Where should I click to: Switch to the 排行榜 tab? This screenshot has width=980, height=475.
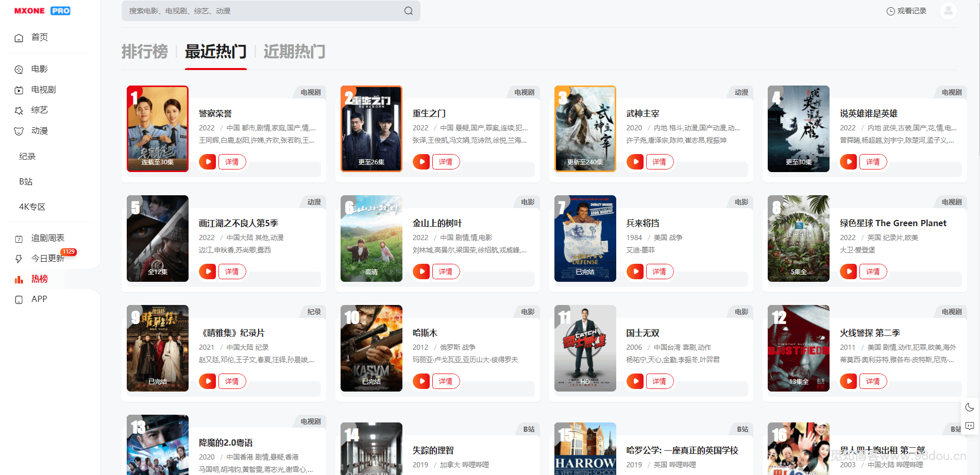145,52
